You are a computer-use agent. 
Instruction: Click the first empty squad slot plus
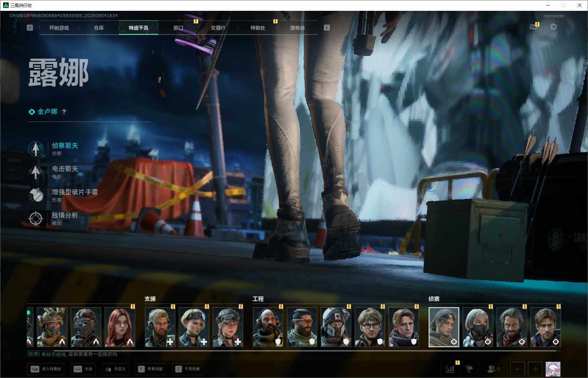(x=518, y=369)
